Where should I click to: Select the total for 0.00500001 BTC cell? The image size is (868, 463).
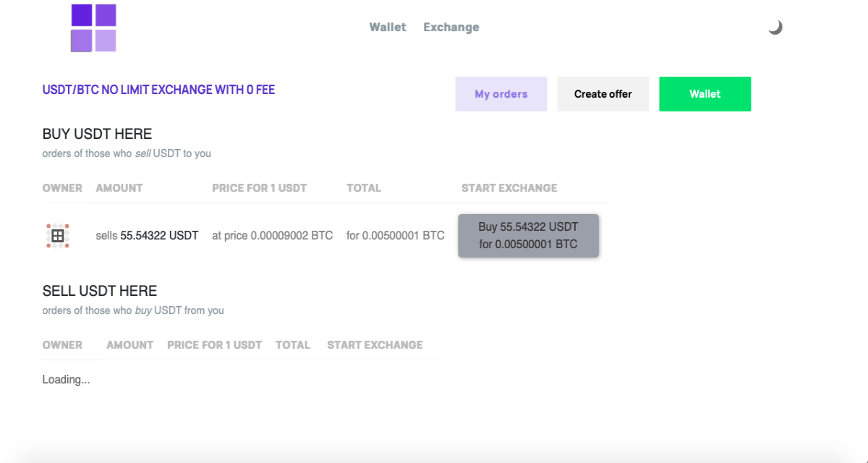click(396, 236)
